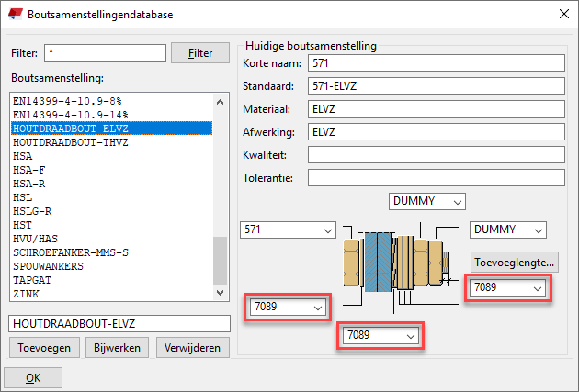Click the Bijwerken button
The height and width of the screenshot is (392, 579).
[x=117, y=348]
